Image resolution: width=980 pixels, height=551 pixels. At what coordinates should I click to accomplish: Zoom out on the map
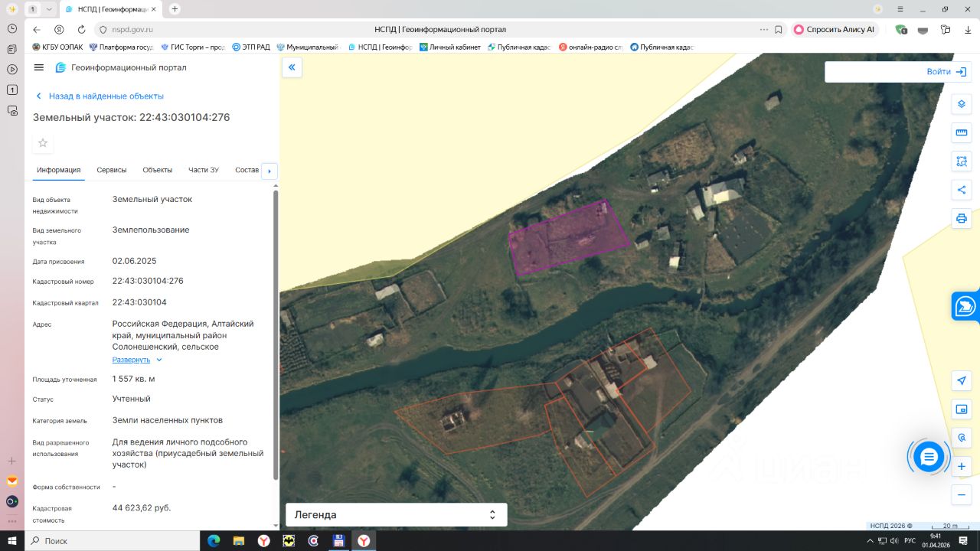[x=962, y=495]
